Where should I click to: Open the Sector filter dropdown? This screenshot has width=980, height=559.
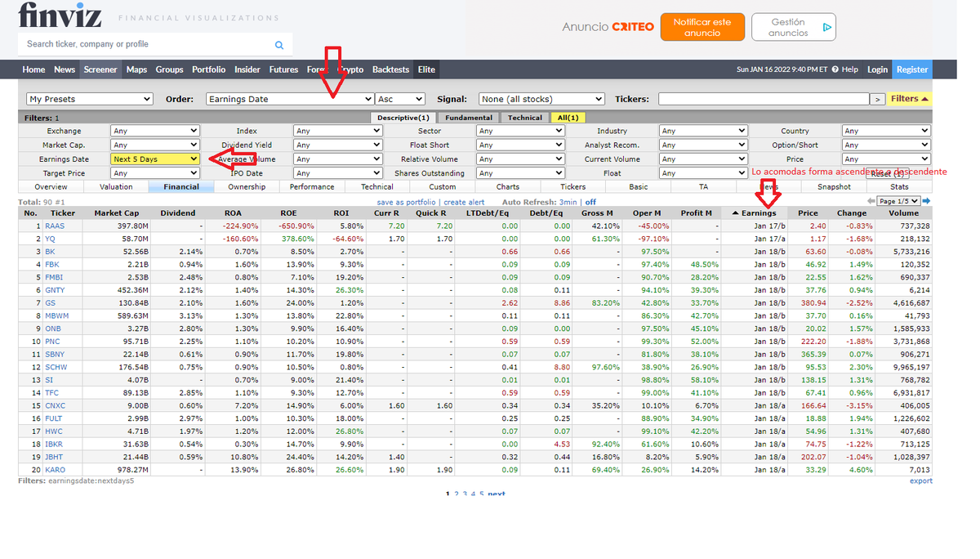(520, 131)
